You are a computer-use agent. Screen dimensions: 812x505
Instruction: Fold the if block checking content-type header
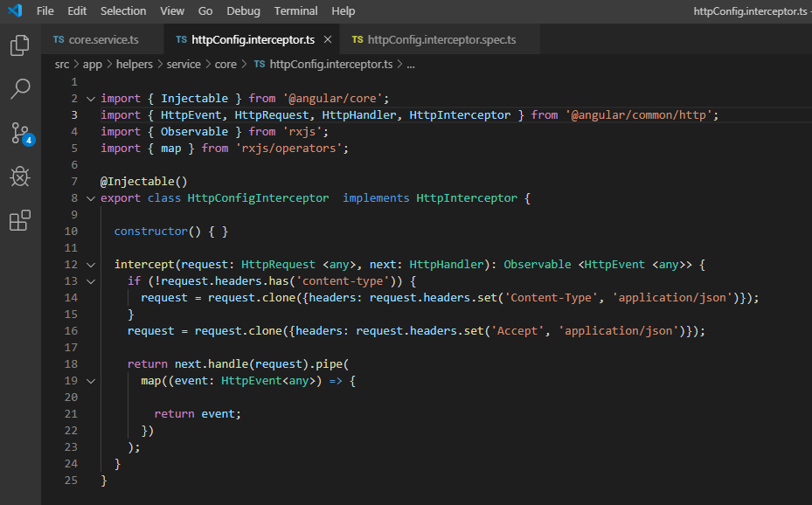click(x=90, y=280)
